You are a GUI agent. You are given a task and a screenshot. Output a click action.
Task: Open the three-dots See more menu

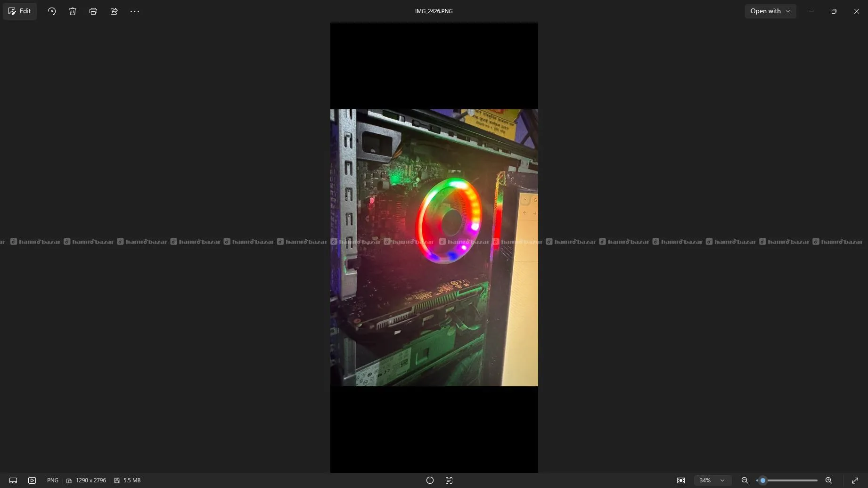tap(135, 11)
